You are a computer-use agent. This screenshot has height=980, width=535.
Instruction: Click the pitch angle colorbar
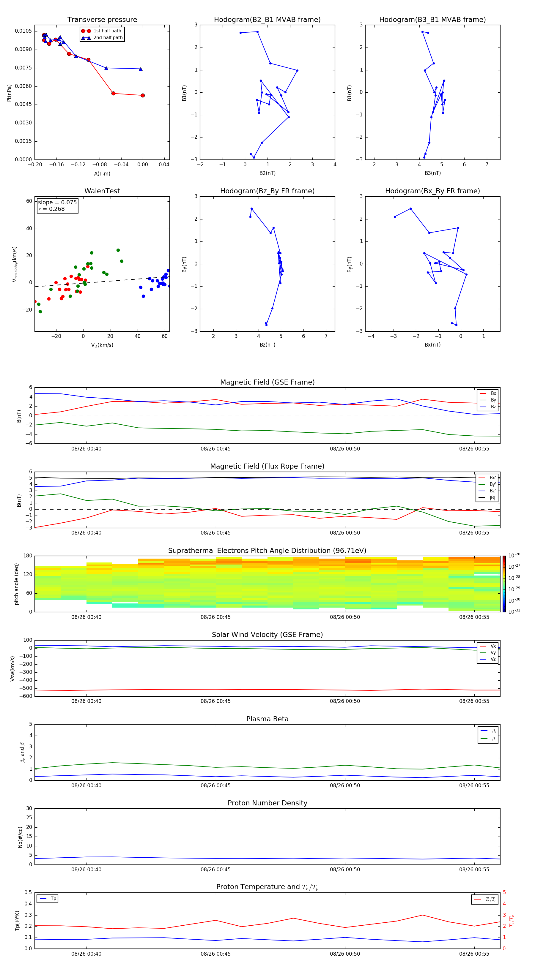click(x=504, y=584)
